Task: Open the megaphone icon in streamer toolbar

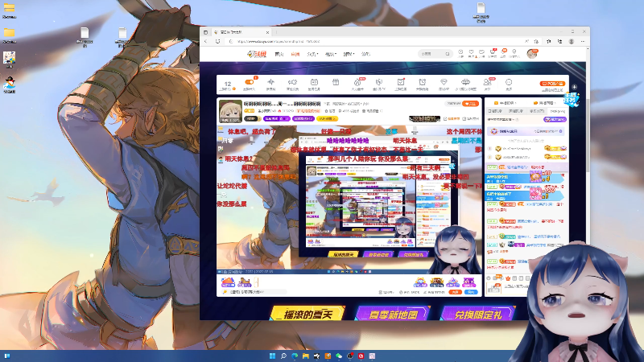Action: pos(292,82)
